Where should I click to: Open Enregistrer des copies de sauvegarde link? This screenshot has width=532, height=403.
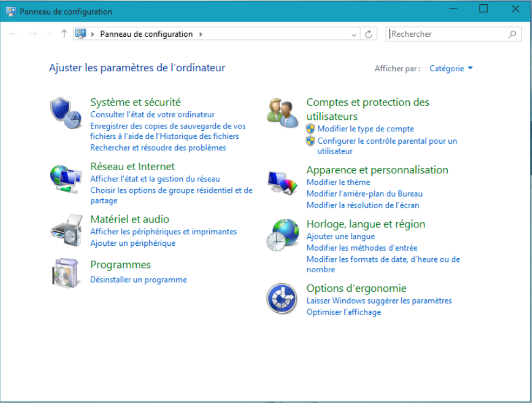coord(168,131)
